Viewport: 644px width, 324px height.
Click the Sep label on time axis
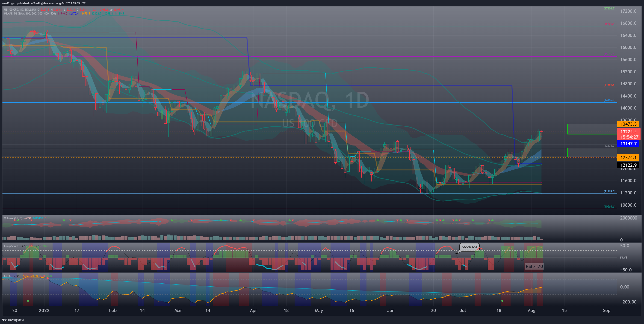coord(607,310)
